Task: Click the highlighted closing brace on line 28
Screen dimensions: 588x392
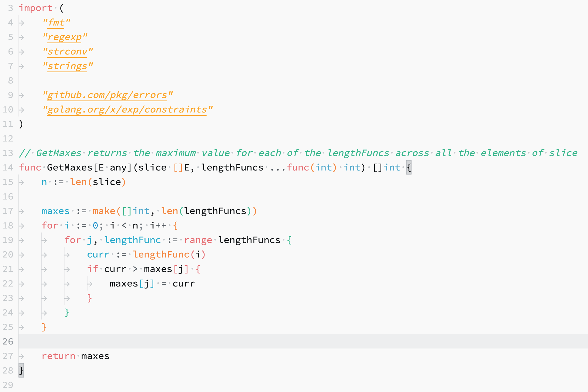Action: (21, 370)
